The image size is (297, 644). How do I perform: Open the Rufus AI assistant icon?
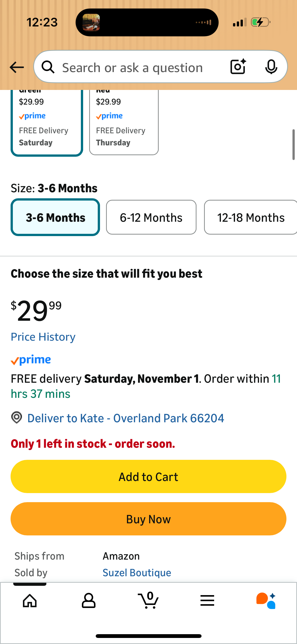[266, 600]
